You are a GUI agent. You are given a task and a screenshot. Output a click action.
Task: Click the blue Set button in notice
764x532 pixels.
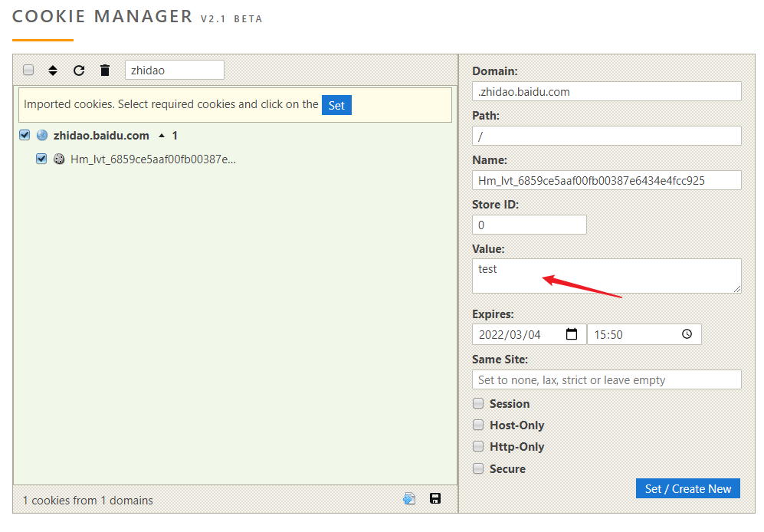(336, 105)
